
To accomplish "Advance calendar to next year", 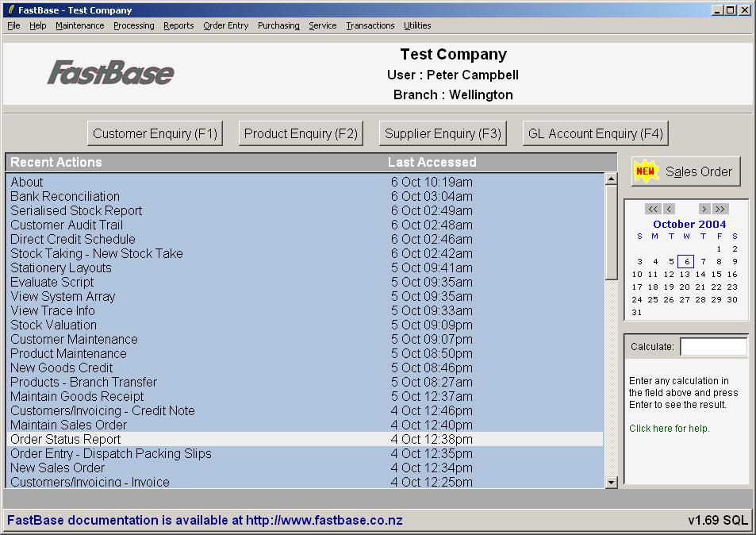I will pyautogui.click(x=720, y=209).
